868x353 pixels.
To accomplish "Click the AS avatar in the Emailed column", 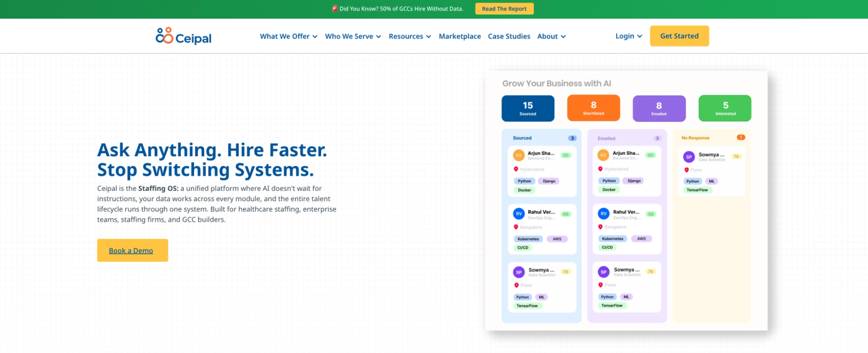I will pyautogui.click(x=603, y=155).
